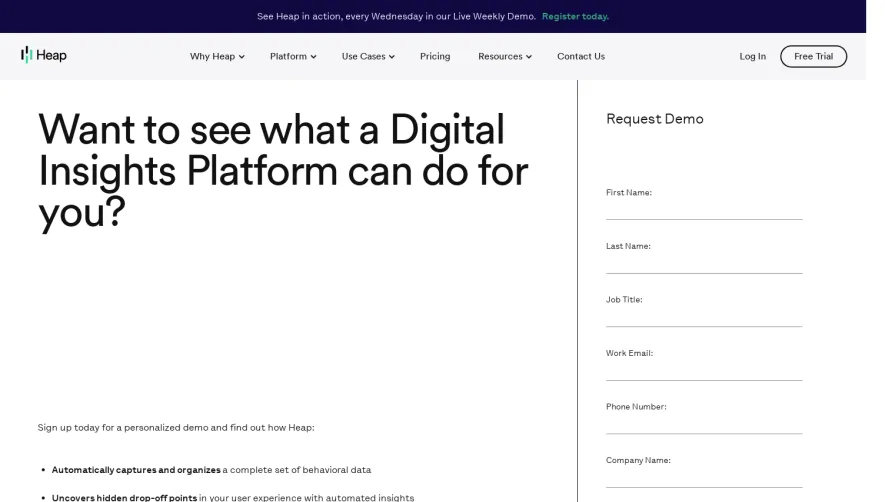This screenshot has width=885, height=502.
Task: Select the Phone Number input
Action: pos(704,424)
